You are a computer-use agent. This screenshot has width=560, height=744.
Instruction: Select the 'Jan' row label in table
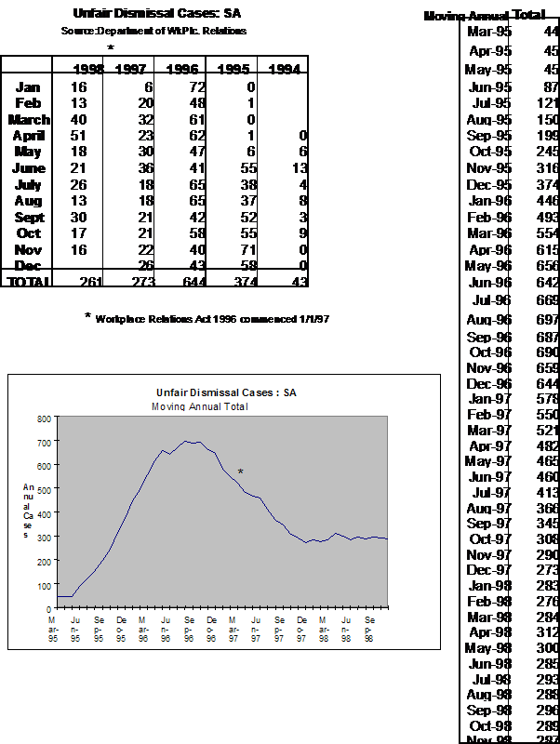click(29, 87)
